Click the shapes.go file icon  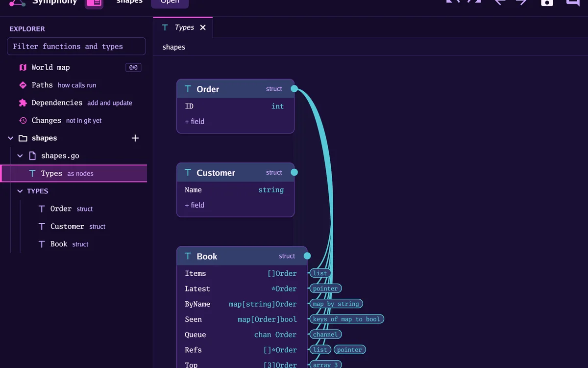pyautogui.click(x=32, y=156)
